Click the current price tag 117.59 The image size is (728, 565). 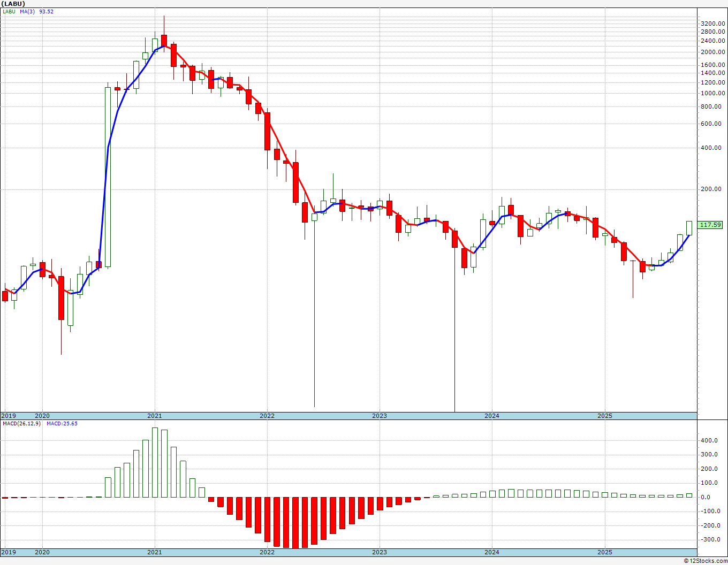click(x=710, y=225)
